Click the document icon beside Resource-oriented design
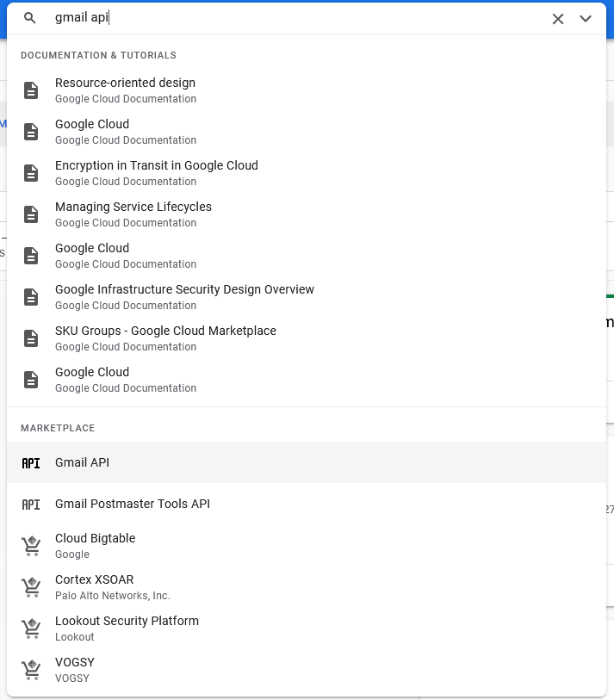 click(x=32, y=90)
